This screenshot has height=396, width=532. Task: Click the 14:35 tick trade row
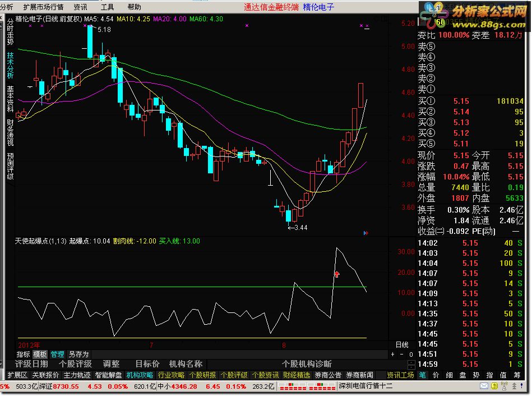pos(470,314)
